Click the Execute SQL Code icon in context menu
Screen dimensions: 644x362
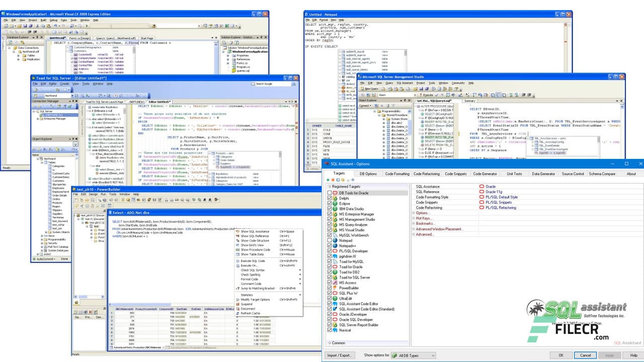point(237,260)
